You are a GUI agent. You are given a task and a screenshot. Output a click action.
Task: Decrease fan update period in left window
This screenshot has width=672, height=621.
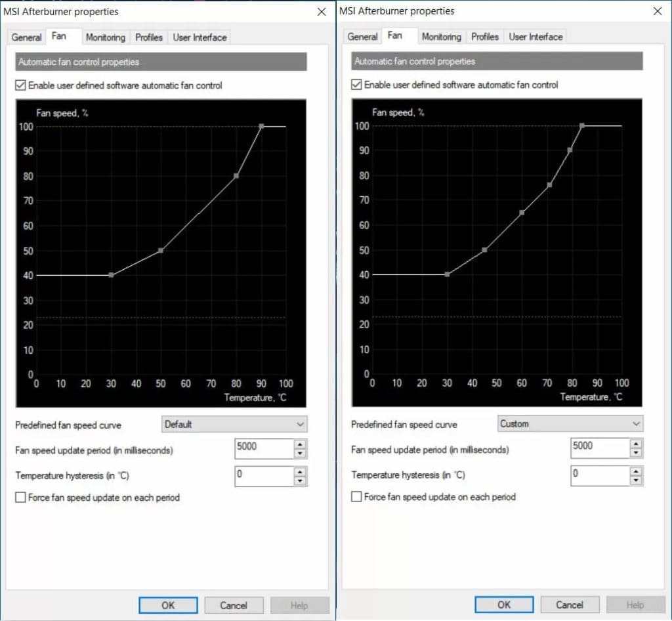(300, 454)
